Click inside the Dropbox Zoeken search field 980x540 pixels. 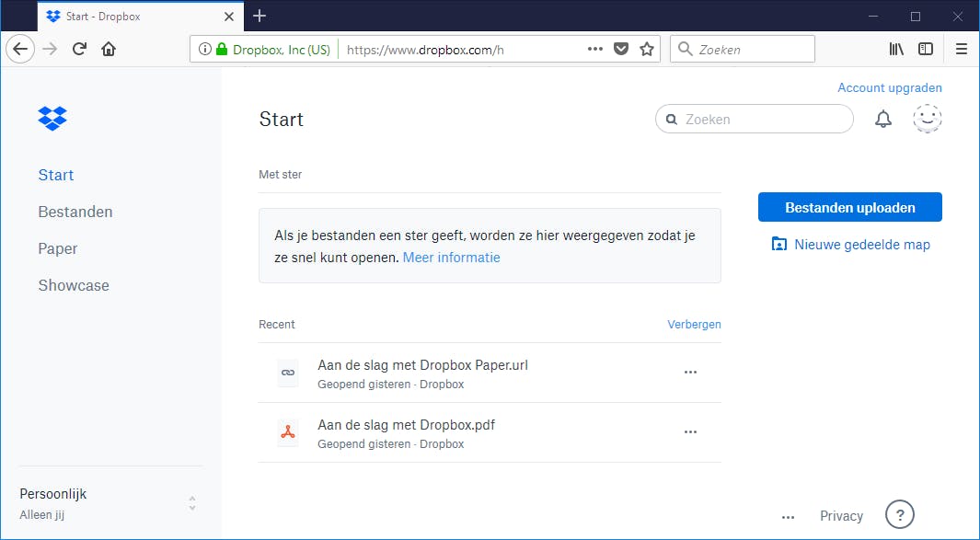point(755,119)
